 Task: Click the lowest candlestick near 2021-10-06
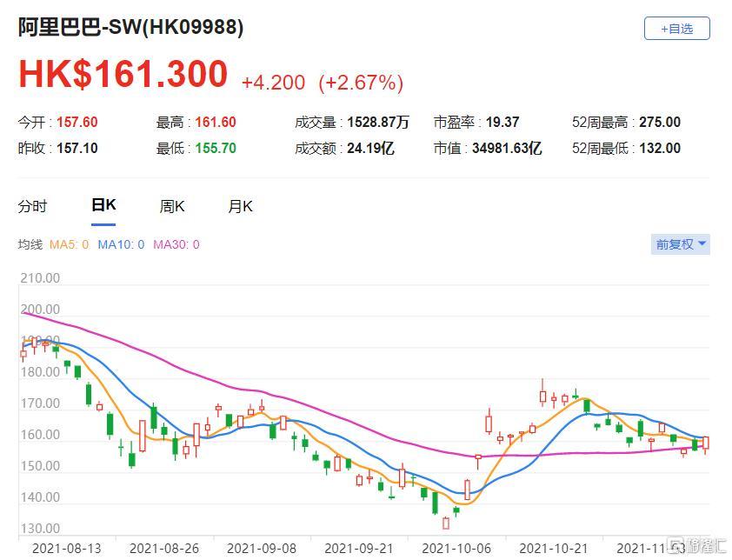[x=446, y=523]
